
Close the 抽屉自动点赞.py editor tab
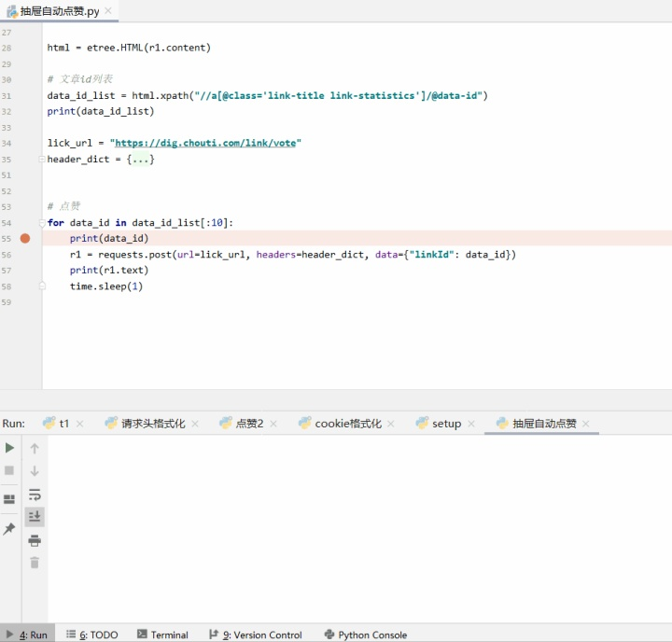(x=108, y=10)
